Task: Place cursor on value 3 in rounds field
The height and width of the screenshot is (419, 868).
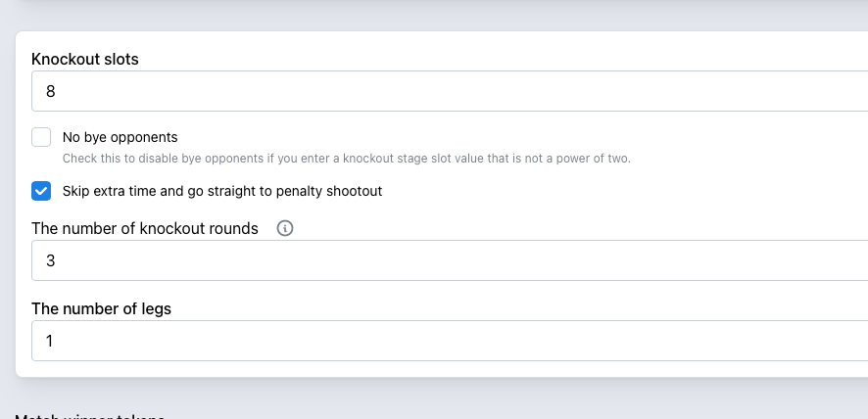Action: tap(50, 260)
